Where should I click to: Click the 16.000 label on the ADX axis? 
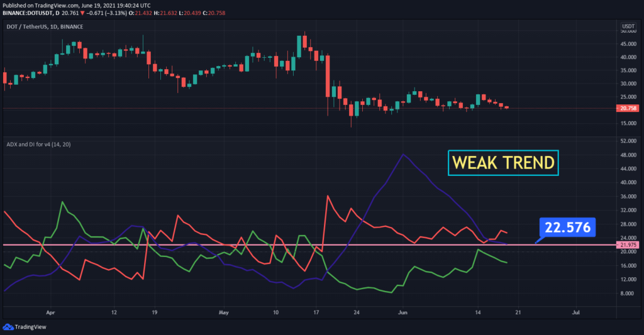tap(628, 266)
